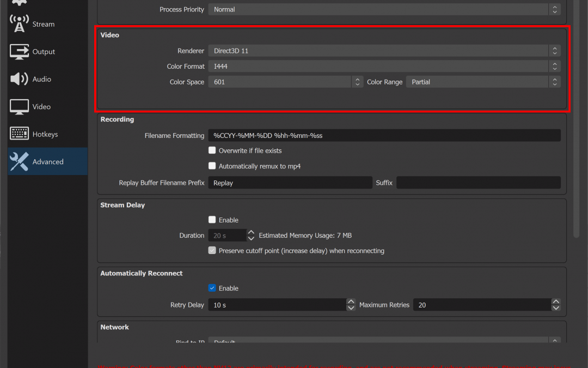Change the Color Range dropdown
588x368 pixels.
click(x=482, y=82)
